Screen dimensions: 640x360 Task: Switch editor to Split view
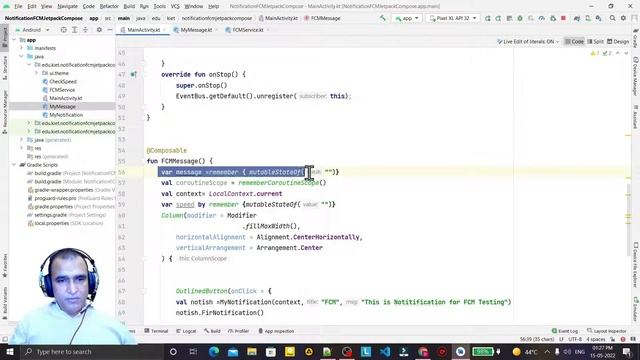tap(595, 42)
